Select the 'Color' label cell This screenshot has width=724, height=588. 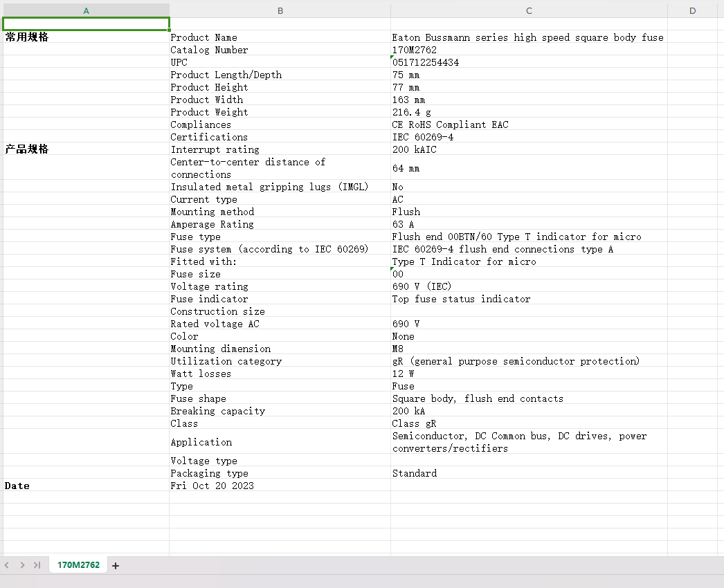280,336
